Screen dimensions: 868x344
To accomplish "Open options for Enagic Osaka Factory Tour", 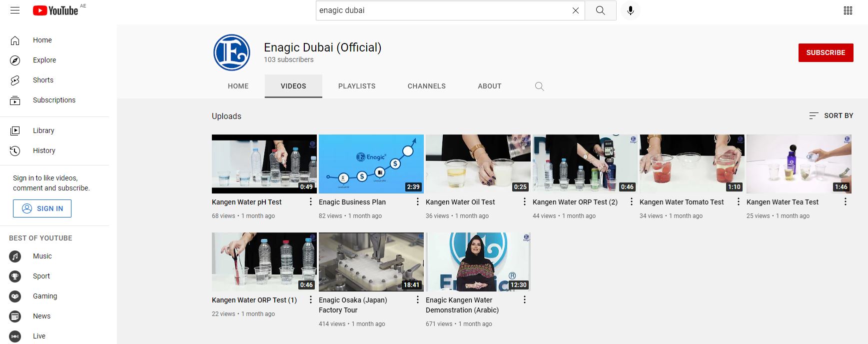I will click(x=418, y=299).
